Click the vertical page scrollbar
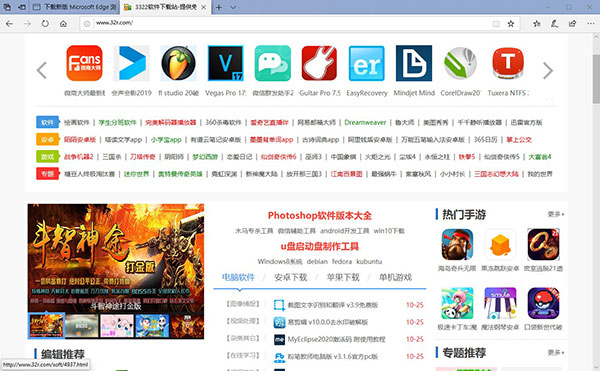600x371 pixels. 596,202
